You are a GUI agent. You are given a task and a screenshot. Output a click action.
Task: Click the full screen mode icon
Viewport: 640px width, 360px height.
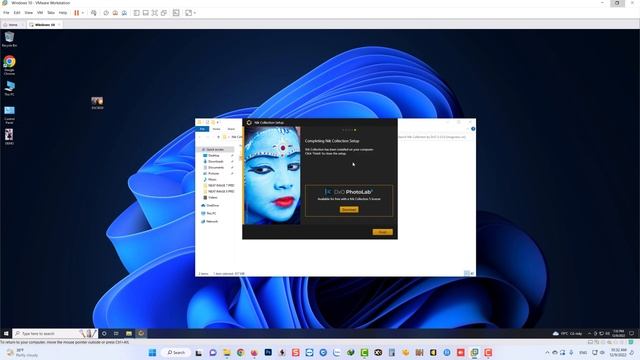pos(155,13)
